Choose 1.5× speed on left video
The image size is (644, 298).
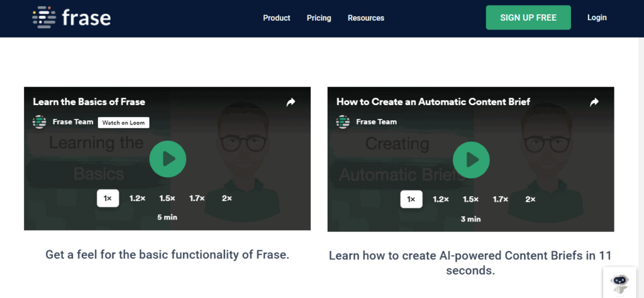tap(167, 198)
